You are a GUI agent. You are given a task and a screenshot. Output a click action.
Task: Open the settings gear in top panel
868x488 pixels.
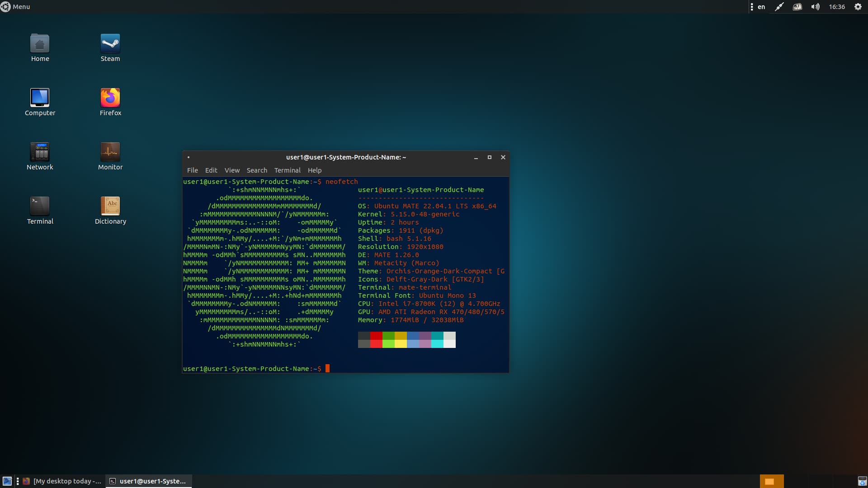858,7
